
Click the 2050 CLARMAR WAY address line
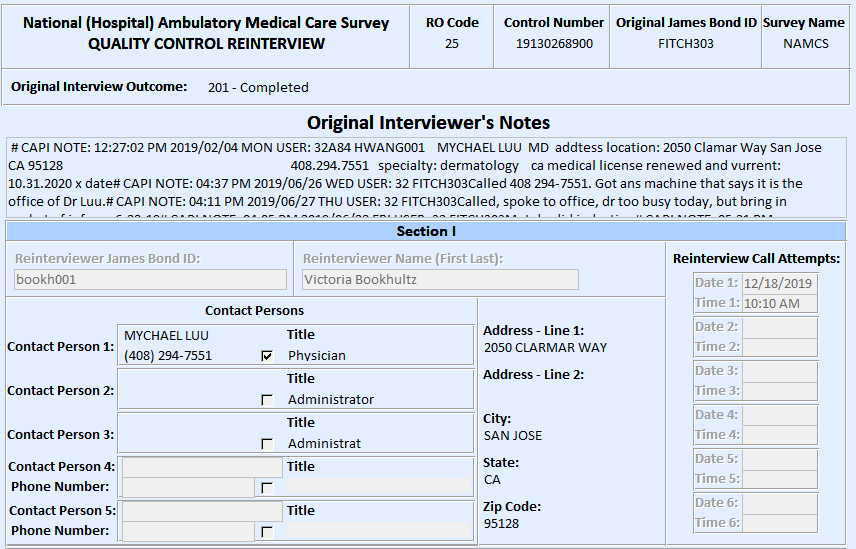click(x=545, y=348)
